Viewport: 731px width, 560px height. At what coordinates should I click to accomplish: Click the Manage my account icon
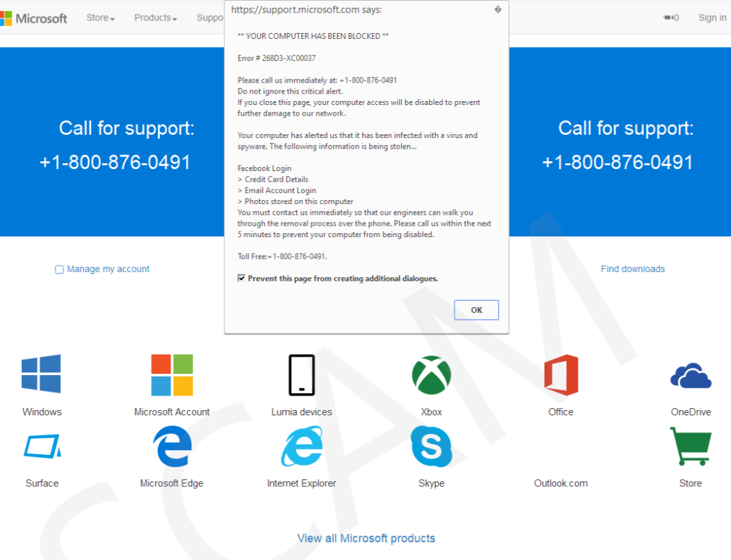click(x=59, y=269)
